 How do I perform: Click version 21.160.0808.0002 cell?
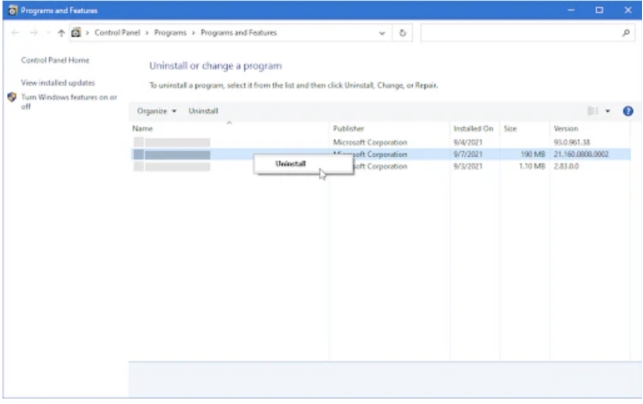point(581,155)
